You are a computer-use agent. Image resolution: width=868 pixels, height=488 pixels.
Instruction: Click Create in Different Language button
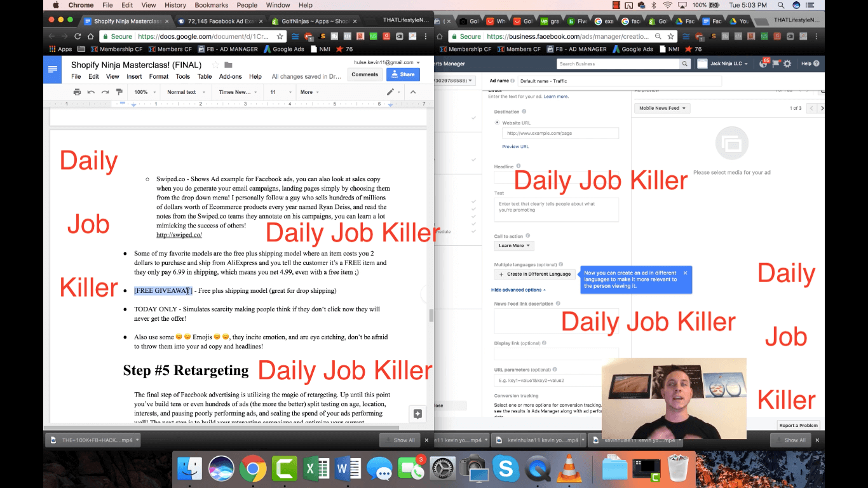(x=535, y=274)
